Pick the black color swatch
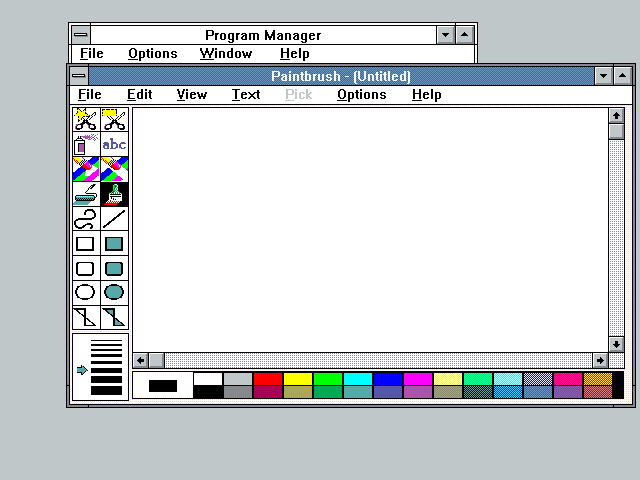This screenshot has width=640, height=480. coord(208,392)
